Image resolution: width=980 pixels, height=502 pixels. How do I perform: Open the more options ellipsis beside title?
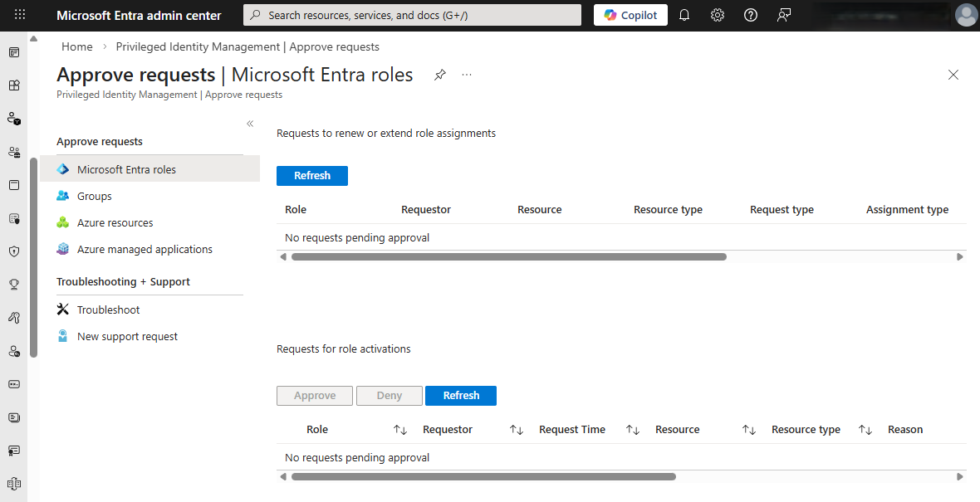(466, 75)
